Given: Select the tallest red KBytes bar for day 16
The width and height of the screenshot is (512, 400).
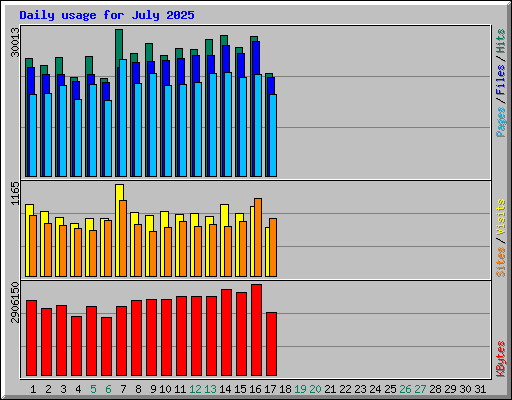Looking at the screenshot, I should pos(256,330).
